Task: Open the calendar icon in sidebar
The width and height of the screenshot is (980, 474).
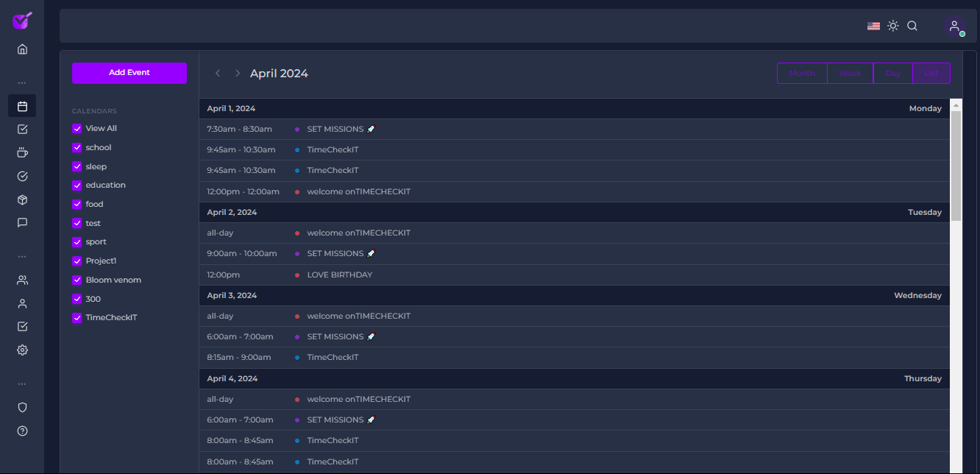Action: [x=22, y=106]
